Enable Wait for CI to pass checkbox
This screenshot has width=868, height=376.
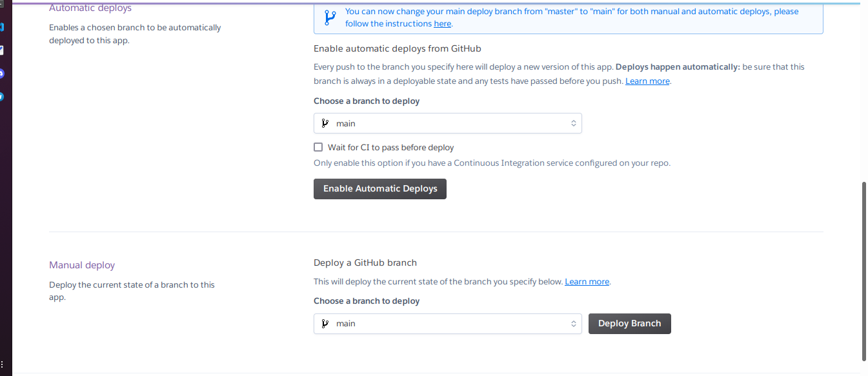(318, 147)
